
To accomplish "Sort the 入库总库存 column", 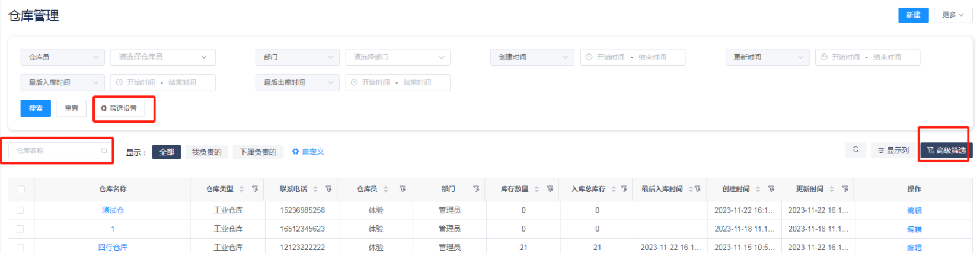I will click(x=614, y=189).
